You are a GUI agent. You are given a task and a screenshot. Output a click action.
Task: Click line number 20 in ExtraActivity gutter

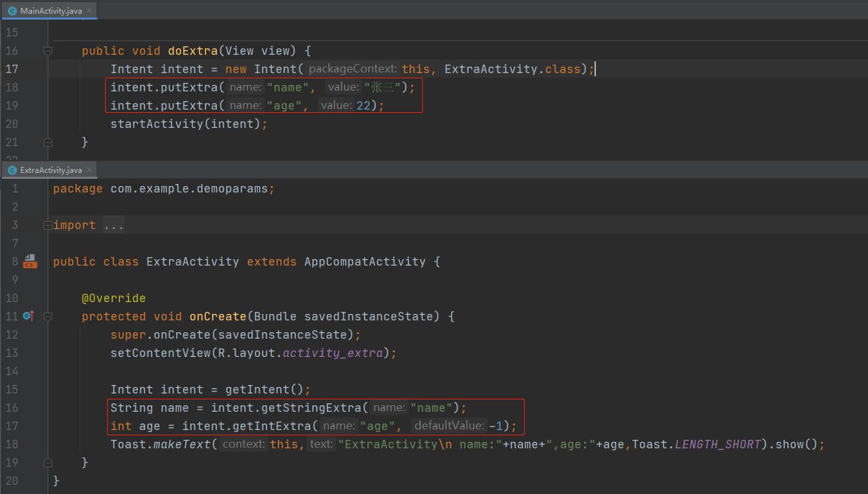tap(12, 481)
